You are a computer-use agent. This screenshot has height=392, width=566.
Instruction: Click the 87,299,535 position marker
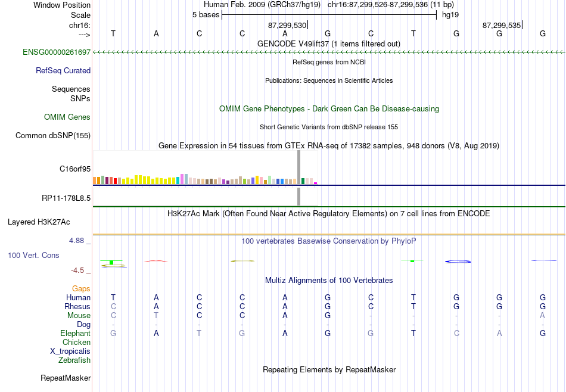tap(502, 25)
